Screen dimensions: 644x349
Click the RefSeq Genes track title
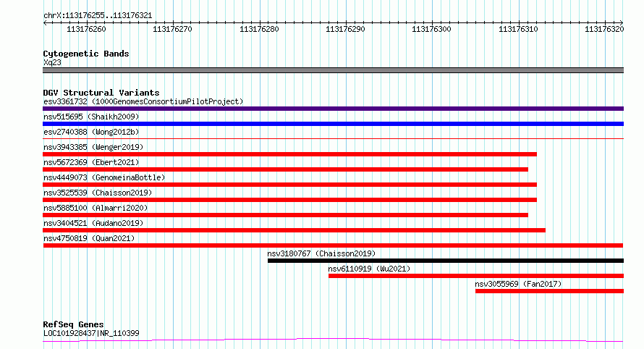73,324
